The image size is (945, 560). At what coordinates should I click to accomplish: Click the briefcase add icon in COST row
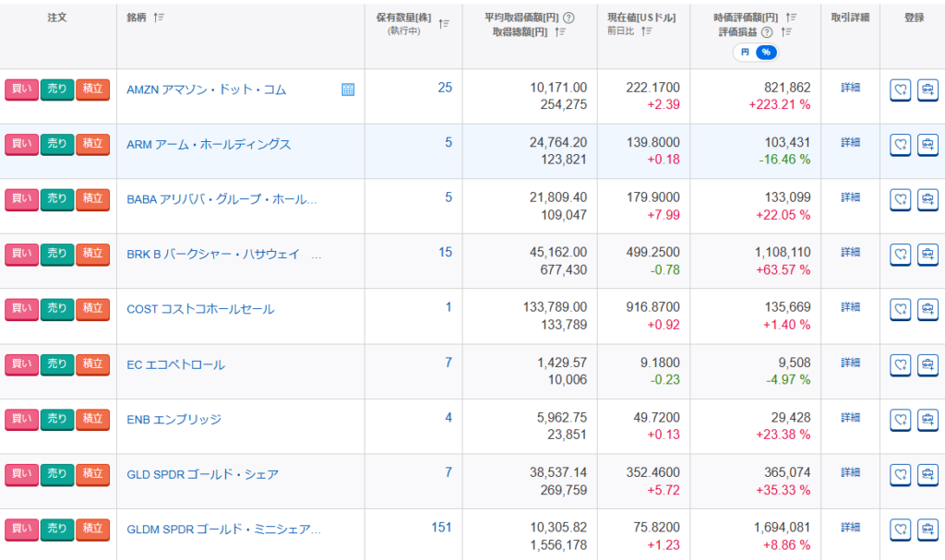pyautogui.click(x=927, y=309)
